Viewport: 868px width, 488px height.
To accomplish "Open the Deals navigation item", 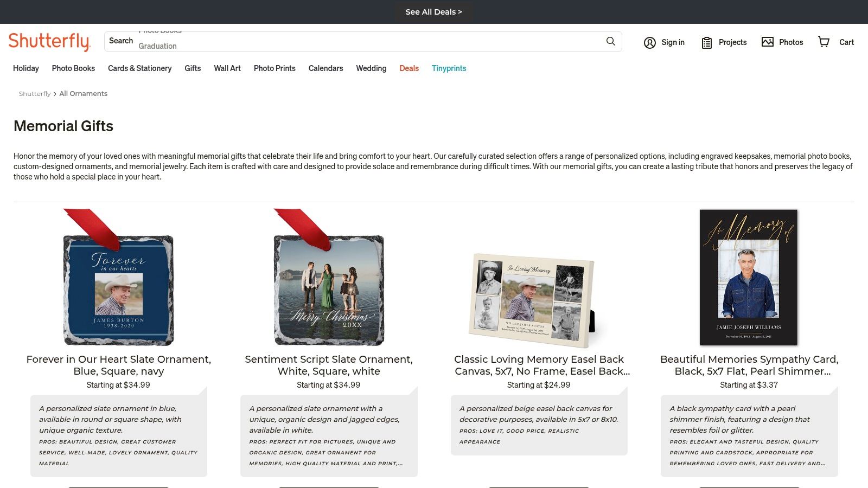I will pyautogui.click(x=409, y=68).
